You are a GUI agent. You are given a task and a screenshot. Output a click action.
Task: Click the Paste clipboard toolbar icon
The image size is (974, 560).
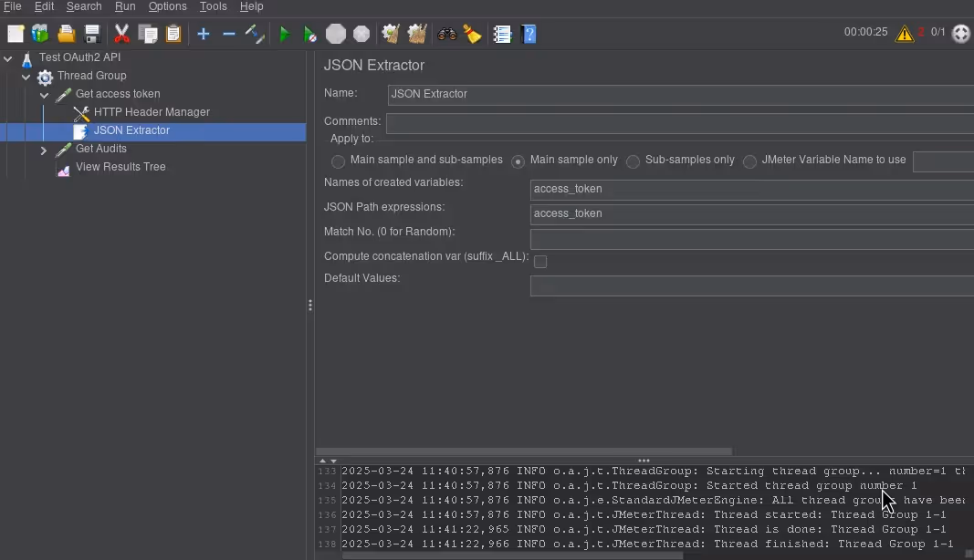(173, 35)
